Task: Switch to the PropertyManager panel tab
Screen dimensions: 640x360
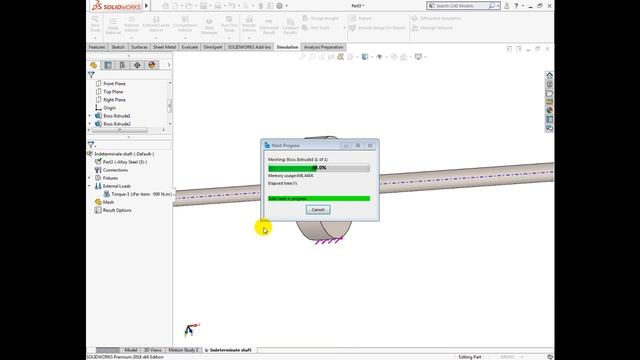Action: pos(108,65)
